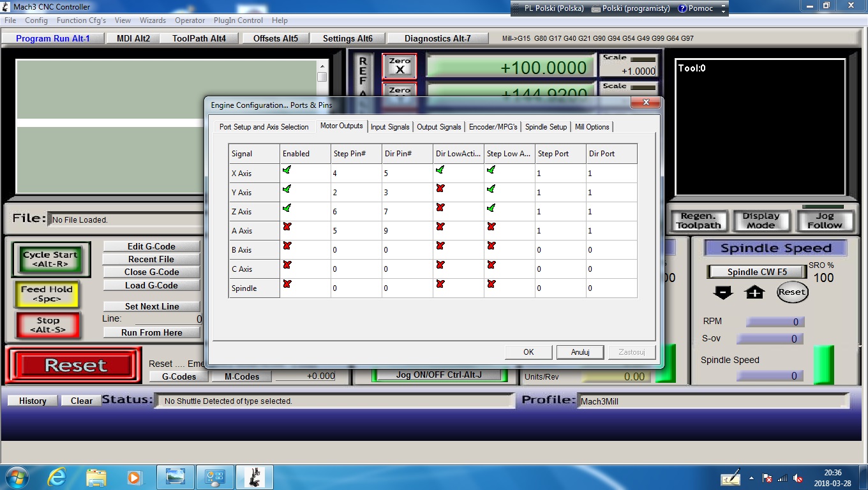Confirm dialog with OK button
The image size is (868, 490).
[x=528, y=352]
